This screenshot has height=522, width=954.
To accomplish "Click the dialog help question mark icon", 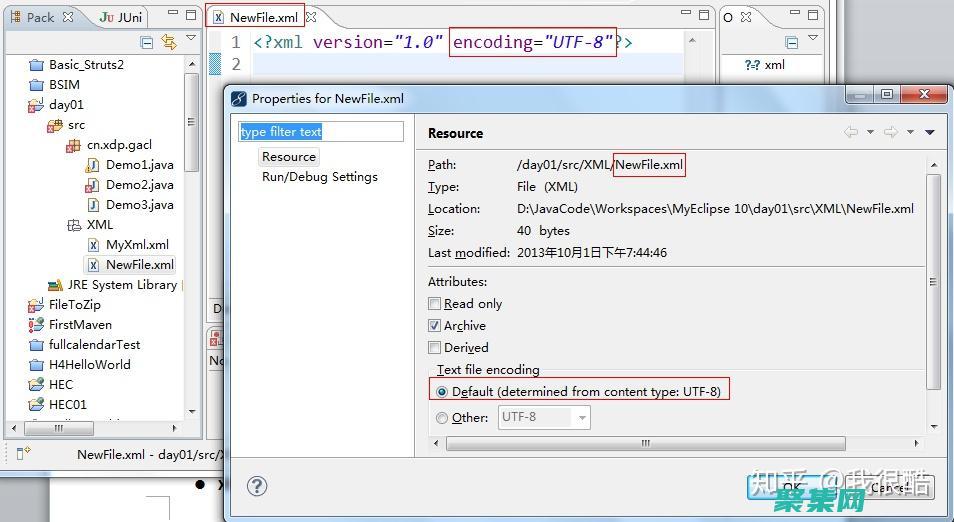I will 257,486.
